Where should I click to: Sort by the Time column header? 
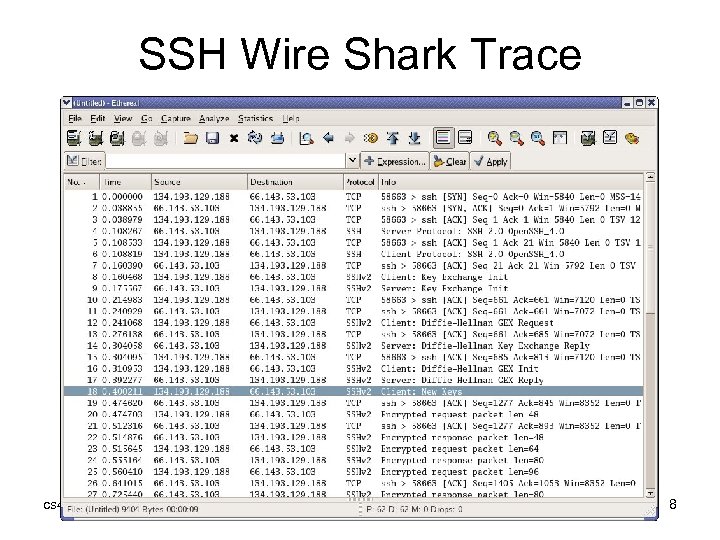pyautogui.click(x=125, y=182)
